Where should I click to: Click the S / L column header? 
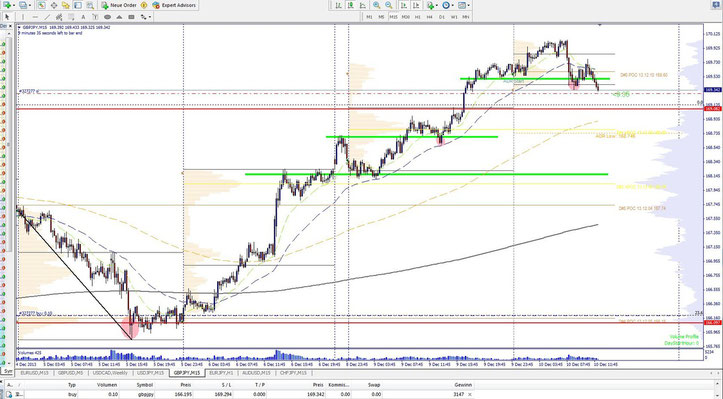click(x=226, y=385)
